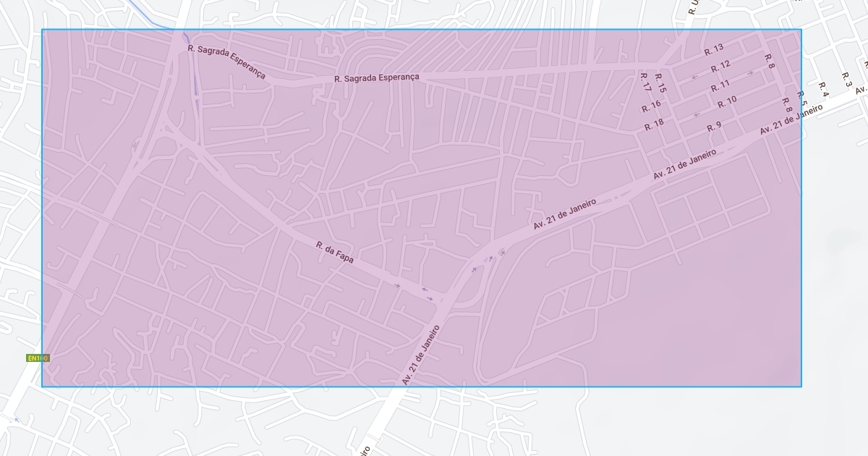Select the R. 15 street label
868x456 pixels.
tap(660, 82)
